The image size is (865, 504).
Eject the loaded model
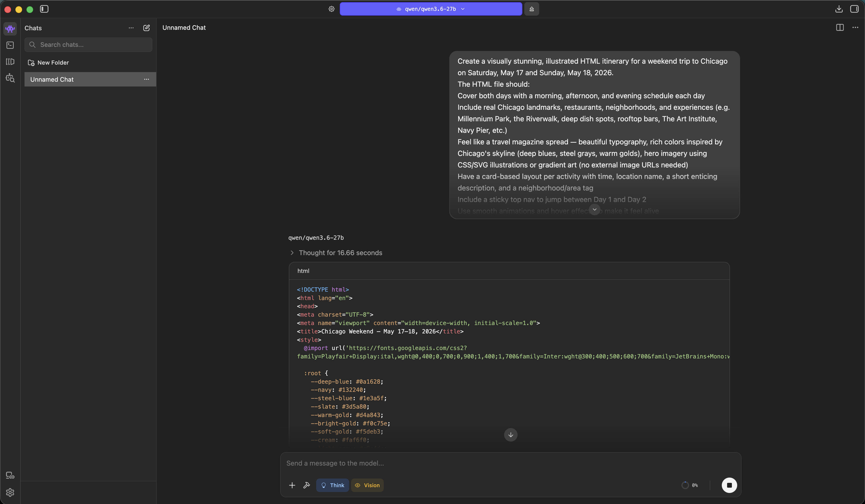[x=531, y=9]
